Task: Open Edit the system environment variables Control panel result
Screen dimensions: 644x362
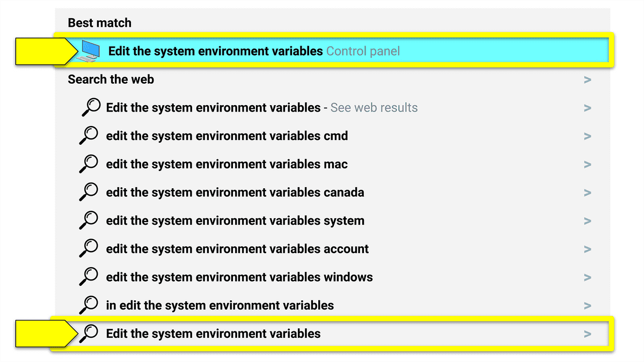Action: (x=332, y=51)
